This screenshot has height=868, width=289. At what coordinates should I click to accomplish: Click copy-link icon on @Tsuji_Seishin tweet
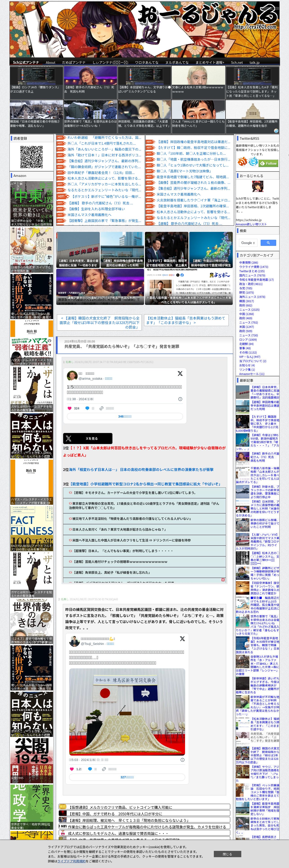pyautogui.click(x=104, y=769)
